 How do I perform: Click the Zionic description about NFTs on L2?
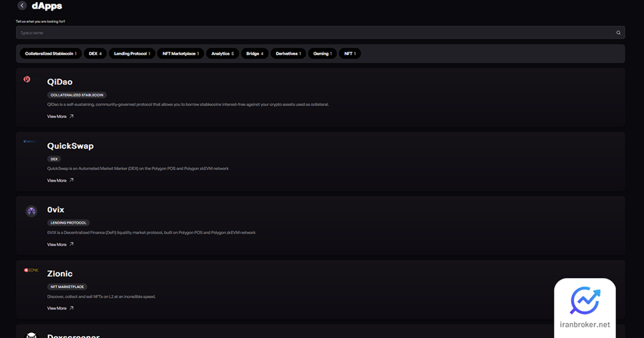(x=101, y=297)
